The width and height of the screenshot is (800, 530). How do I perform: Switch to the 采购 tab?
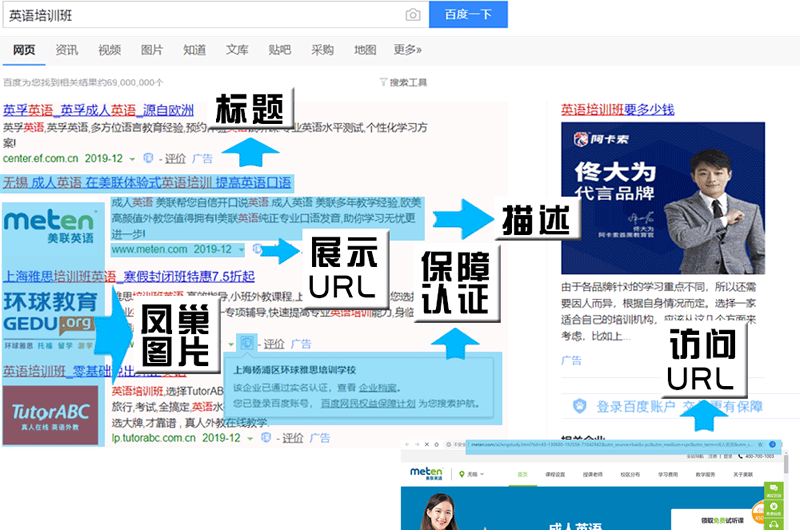coord(322,49)
